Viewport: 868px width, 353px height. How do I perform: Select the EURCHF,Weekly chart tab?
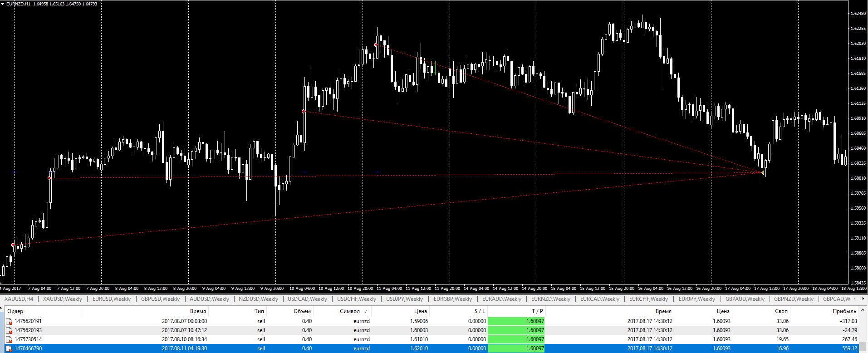pyautogui.click(x=648, y=299)
